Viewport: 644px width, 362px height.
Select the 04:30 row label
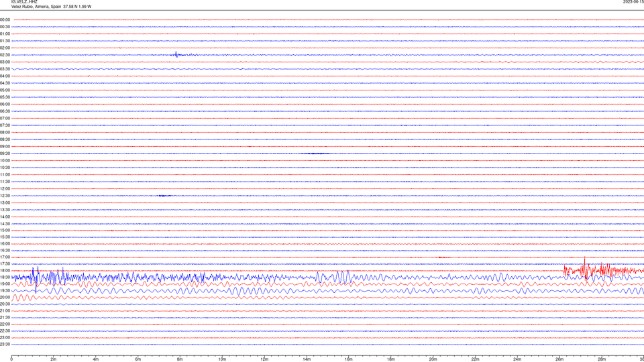(x=5, y=83)
